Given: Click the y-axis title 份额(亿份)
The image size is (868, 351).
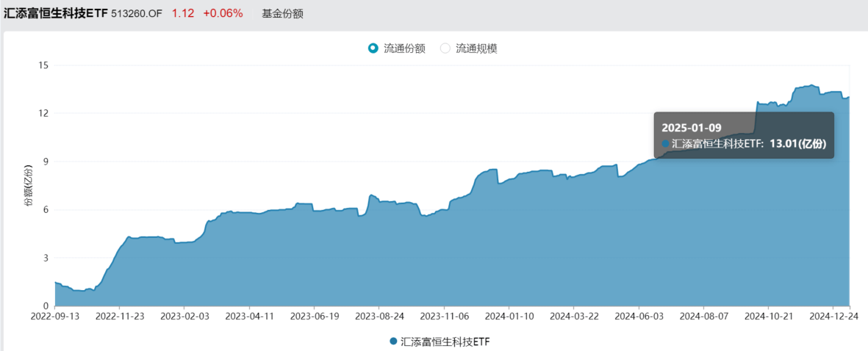Looking at the screenshot, I should pos(28,186).
